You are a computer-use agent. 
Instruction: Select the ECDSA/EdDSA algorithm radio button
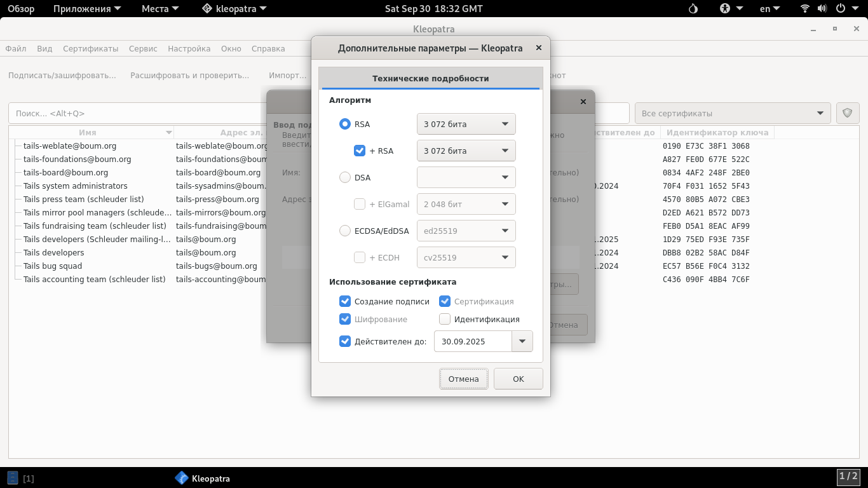pyautogui.click(x=345, y=231)
